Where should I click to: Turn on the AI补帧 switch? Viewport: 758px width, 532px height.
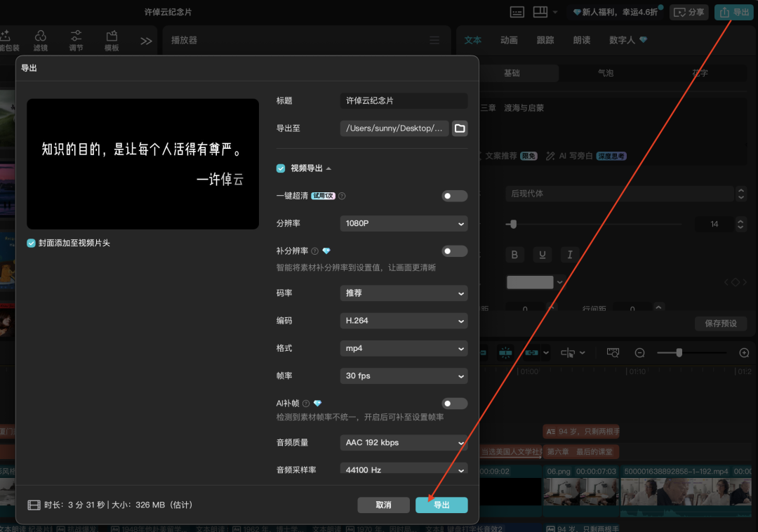pos(454,403)
